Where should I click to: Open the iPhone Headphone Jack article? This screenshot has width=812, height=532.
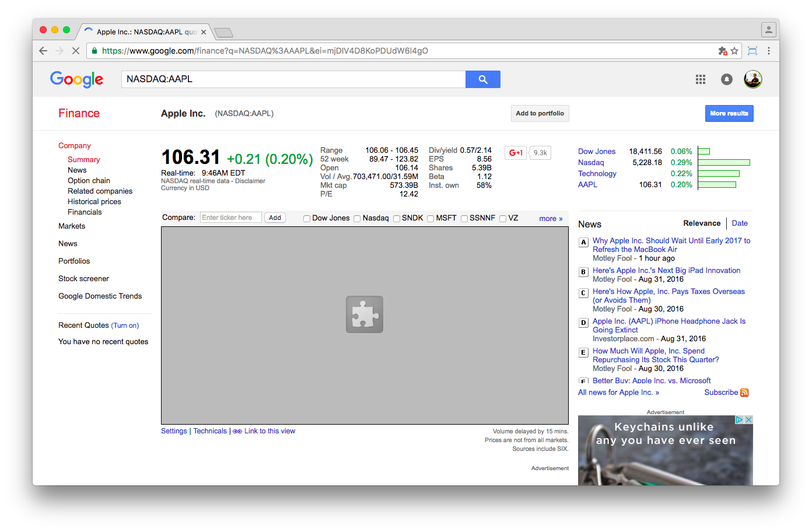point(669,325)
